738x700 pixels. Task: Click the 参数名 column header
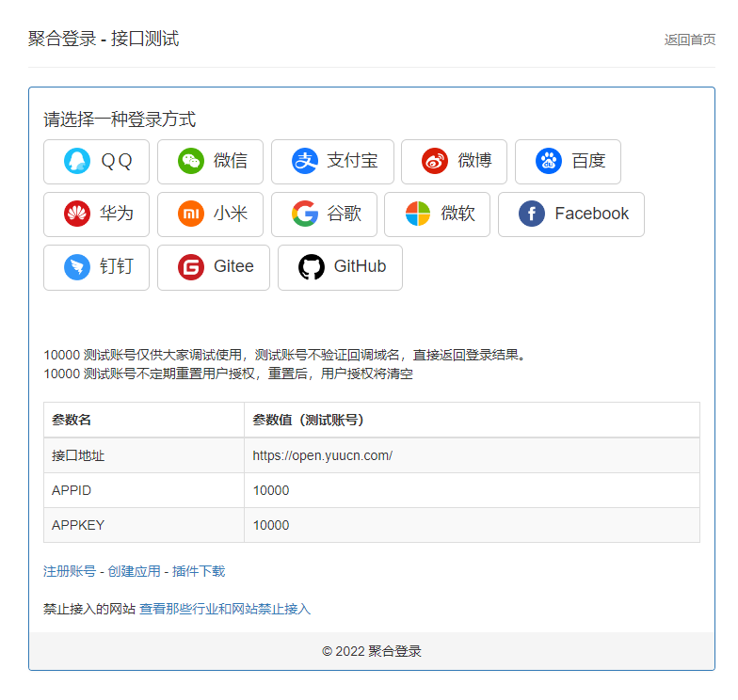[144, 420]
